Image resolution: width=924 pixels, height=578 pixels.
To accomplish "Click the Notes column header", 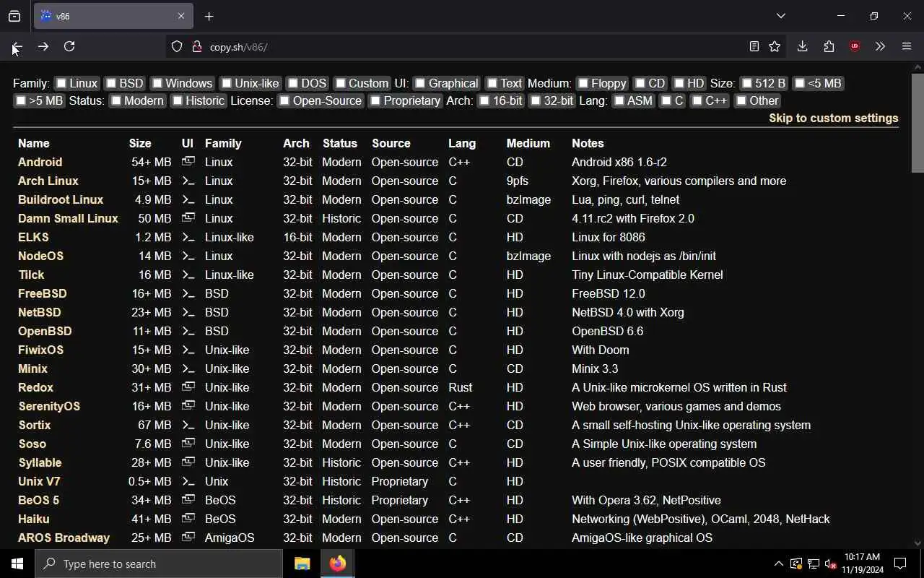I will pyautogui.click(x=588, y=143).
